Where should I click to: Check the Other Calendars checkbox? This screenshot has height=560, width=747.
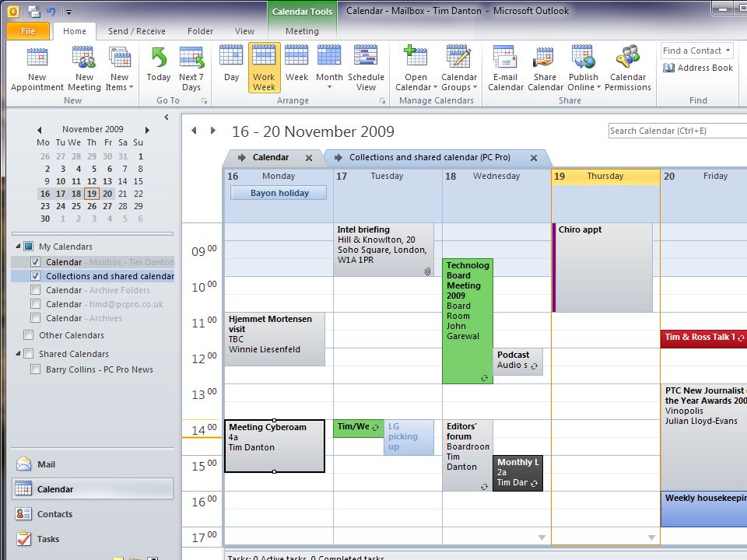[x=29, y=335]
